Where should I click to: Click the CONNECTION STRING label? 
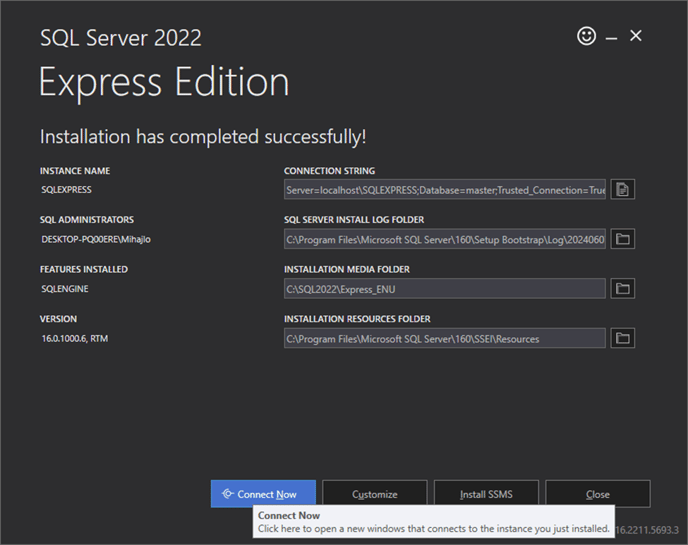pos(330,171)
